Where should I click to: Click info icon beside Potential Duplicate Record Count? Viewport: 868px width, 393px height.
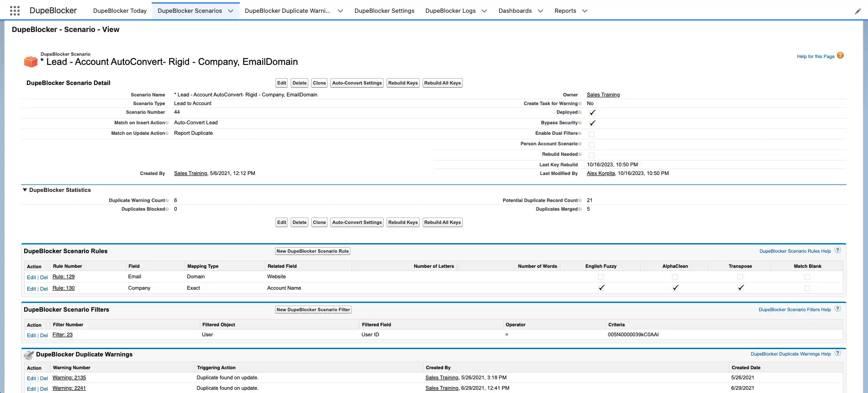click(580, 201)
